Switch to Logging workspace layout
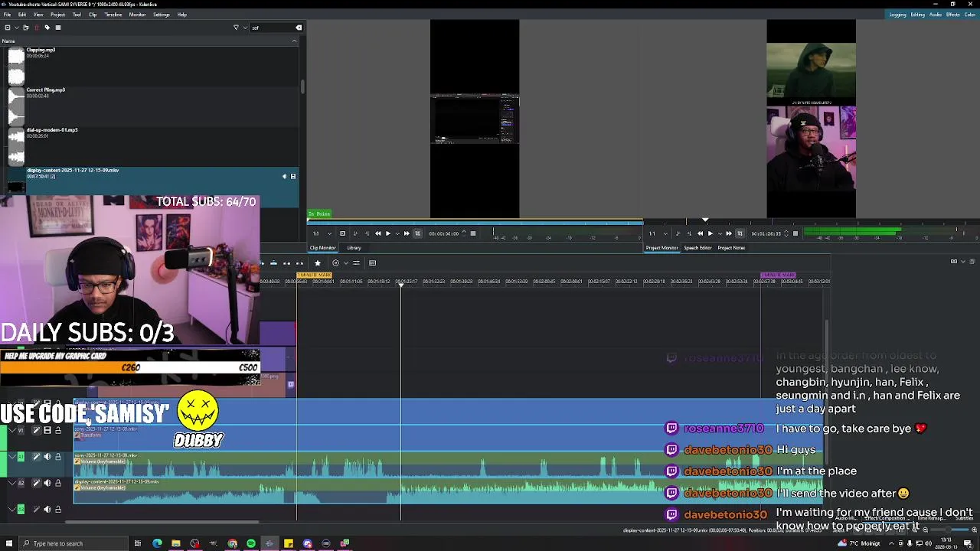The height and width of the screenshot is (551, 980). pos(897,15)
